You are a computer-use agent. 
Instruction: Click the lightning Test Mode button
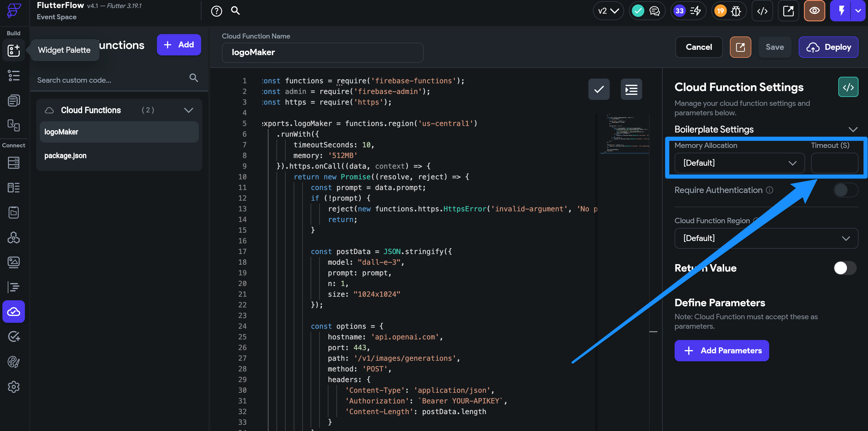click(x=841, y=11)
